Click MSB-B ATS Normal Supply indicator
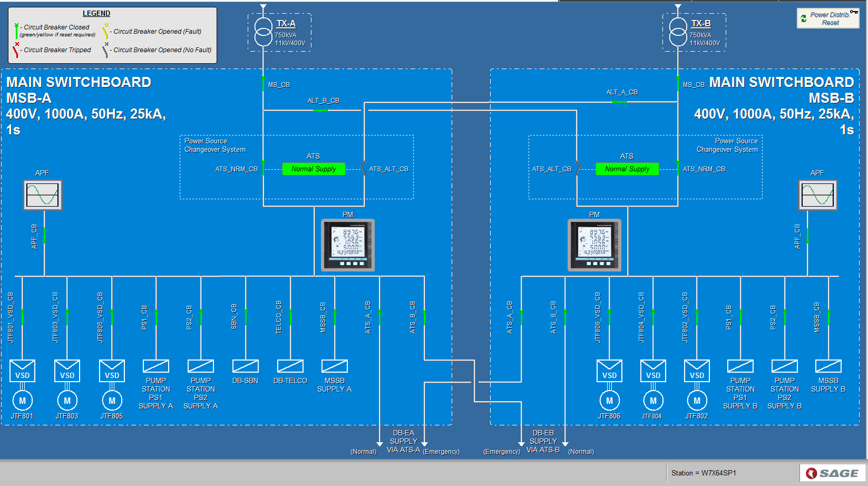868x486 pixels. pyautogui.click(x=627, y=169)
